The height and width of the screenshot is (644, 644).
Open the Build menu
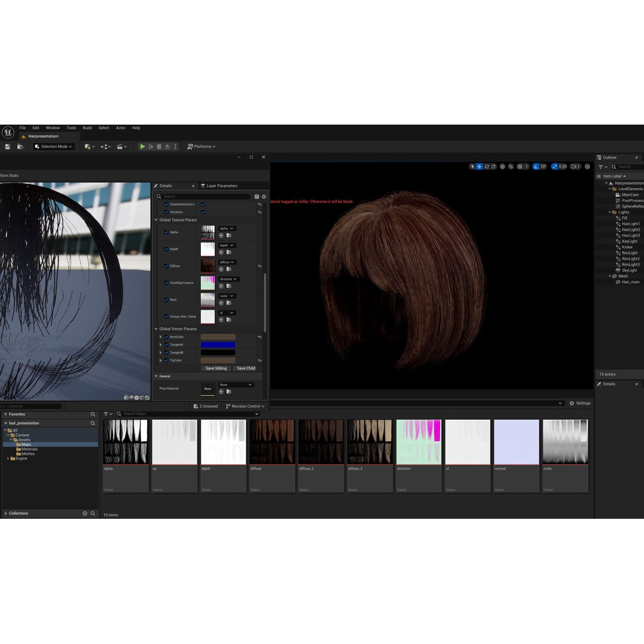tap(87, 128)
